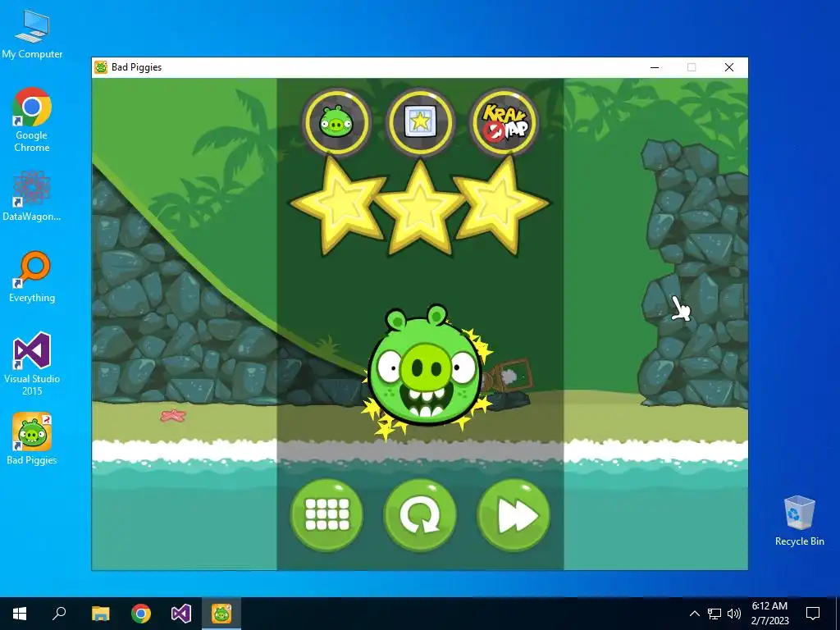Click the Bad Piggies title bar icon
840x630 pixels.
(101, 67)
